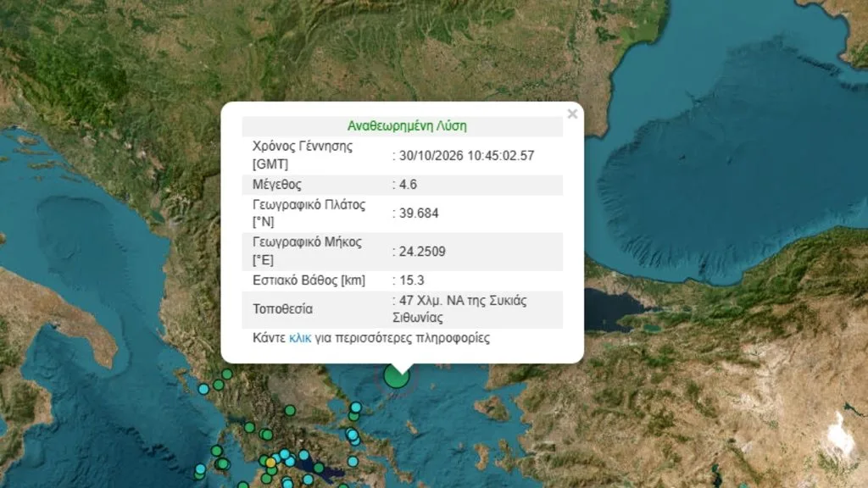Open the 'κλικ' more information link

tap(300, 338)
